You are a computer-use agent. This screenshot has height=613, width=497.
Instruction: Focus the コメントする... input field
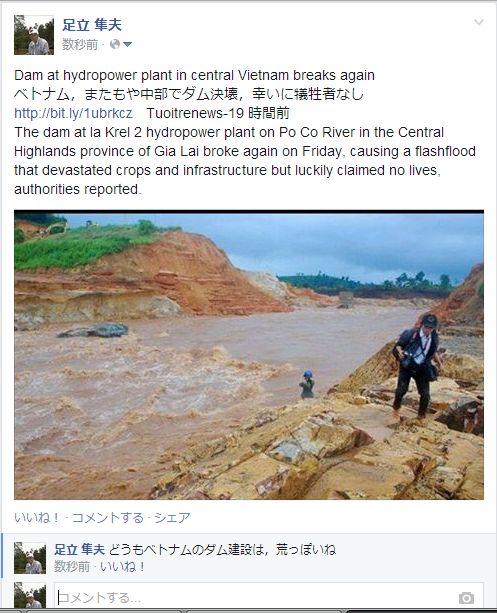[269, 597]
